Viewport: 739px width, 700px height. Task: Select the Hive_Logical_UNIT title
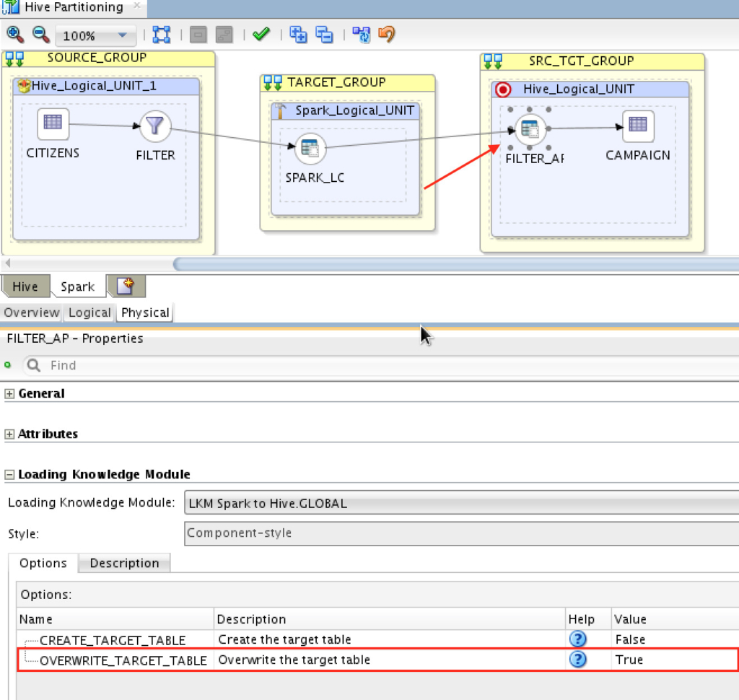pyautogui.click(x=578, y=89)
